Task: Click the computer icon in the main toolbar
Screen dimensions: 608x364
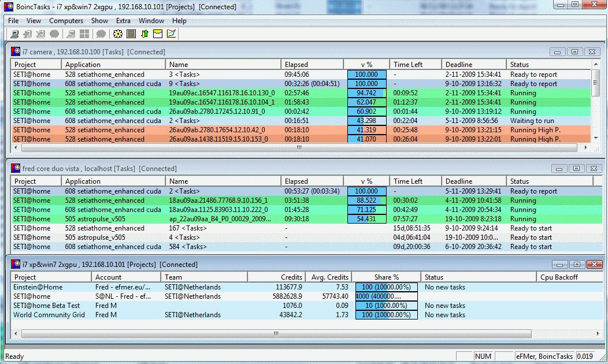Action: pos(14,34)
